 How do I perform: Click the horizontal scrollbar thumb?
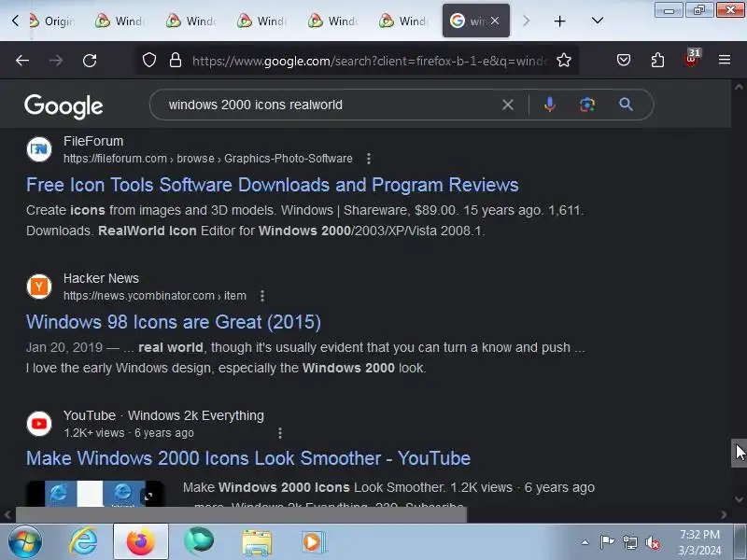click(242, 515)
